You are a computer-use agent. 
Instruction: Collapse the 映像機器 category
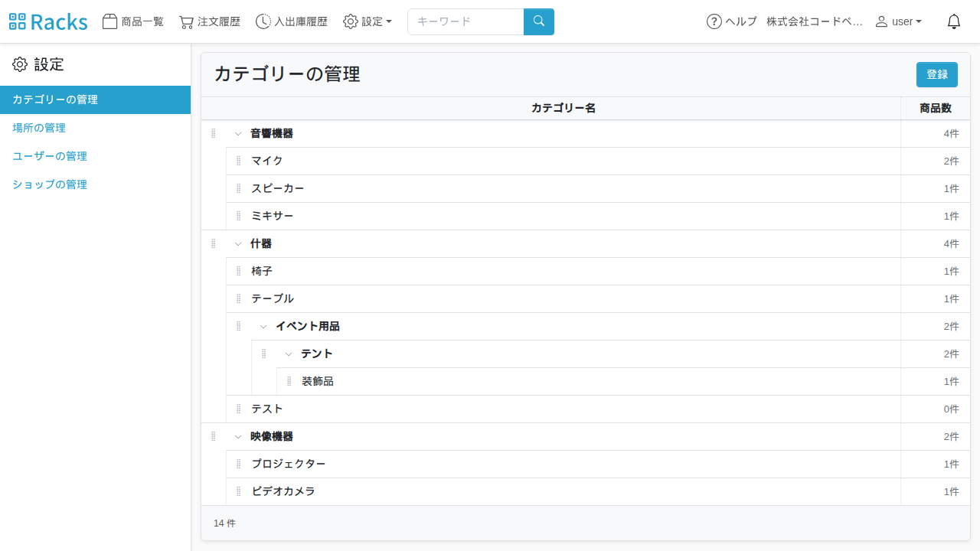pos(238,437)
